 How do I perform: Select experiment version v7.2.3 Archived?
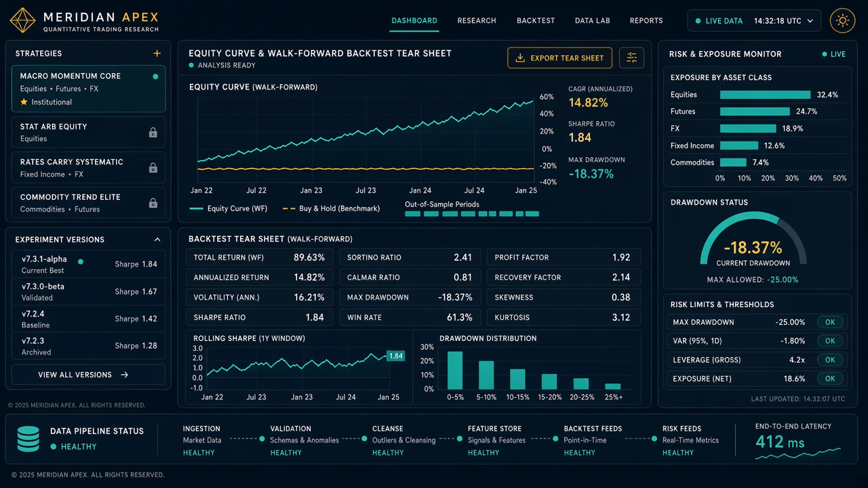click(88, 346)
